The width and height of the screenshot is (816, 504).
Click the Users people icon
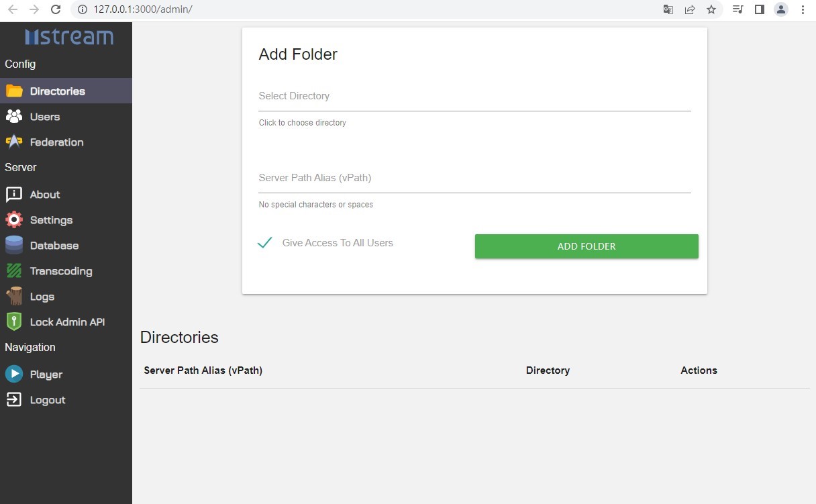[x=14, y=117]
